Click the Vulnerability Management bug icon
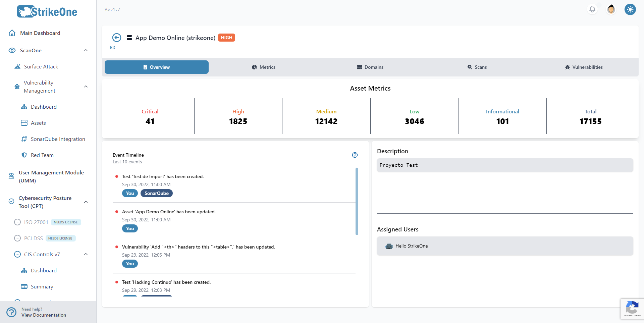Screen dimensions: 644x323 click(x=17, y=87)
